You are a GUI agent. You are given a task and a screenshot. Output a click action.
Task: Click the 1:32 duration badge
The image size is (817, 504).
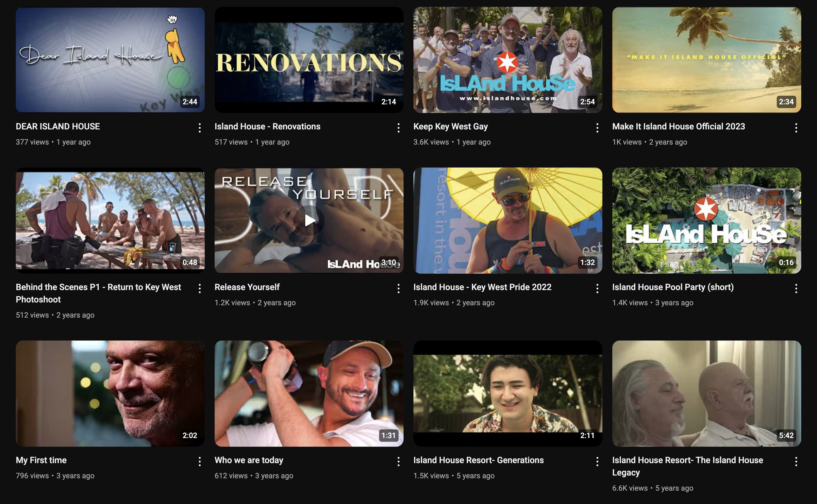[x=587, y=262]
